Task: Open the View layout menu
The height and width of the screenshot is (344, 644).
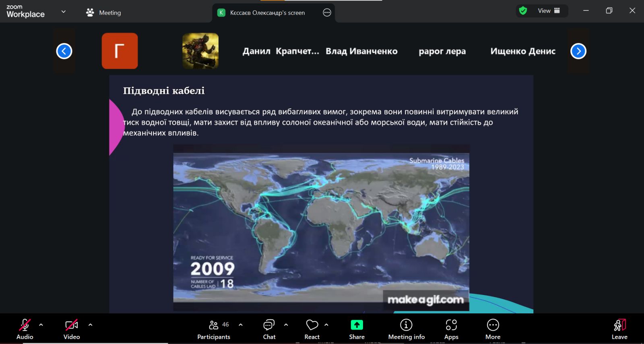Action: [549, 11]
